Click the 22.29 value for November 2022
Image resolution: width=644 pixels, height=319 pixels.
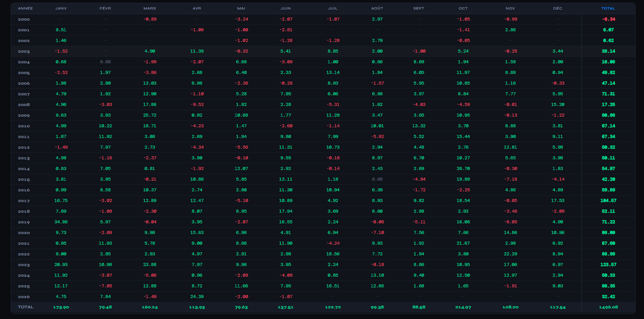511,254
